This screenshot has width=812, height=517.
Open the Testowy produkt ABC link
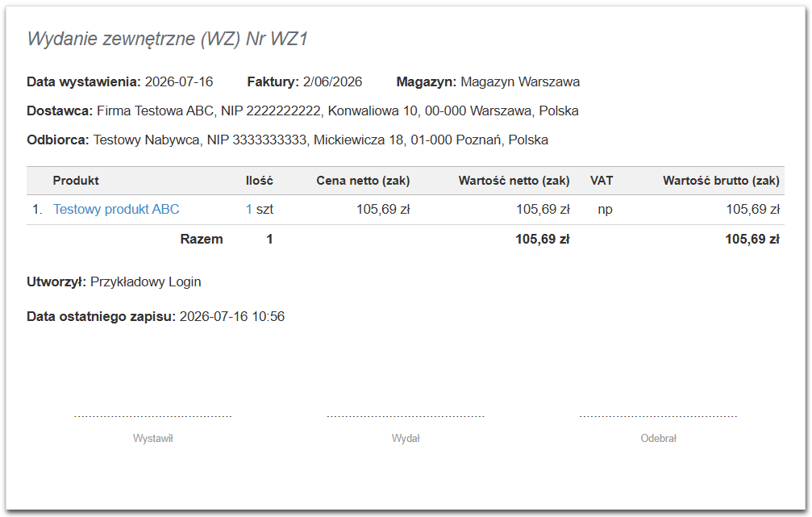tap(116, 209)
